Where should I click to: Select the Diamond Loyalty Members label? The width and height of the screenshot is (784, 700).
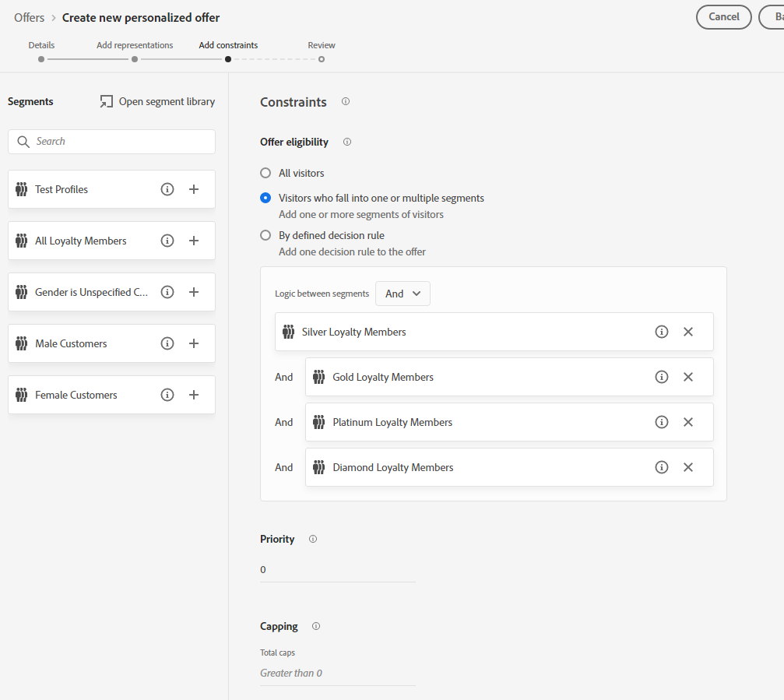tap(393, 467)
